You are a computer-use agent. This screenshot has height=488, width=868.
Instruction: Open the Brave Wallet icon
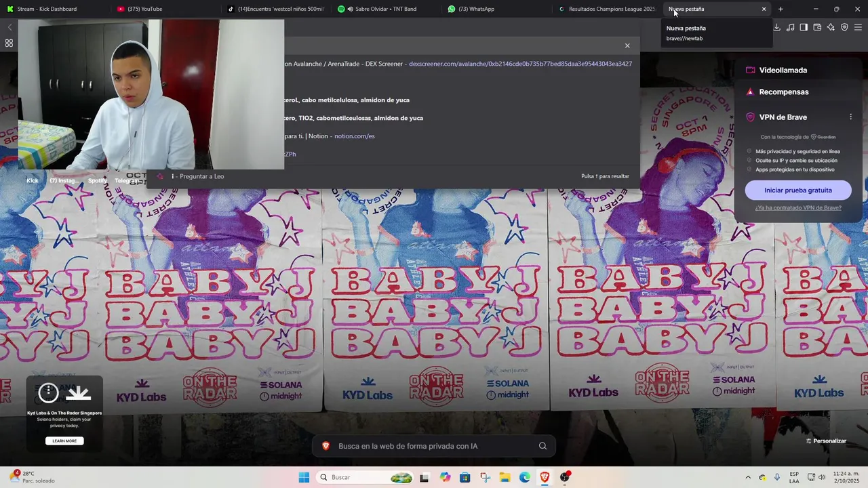click(x=817, y=27)
